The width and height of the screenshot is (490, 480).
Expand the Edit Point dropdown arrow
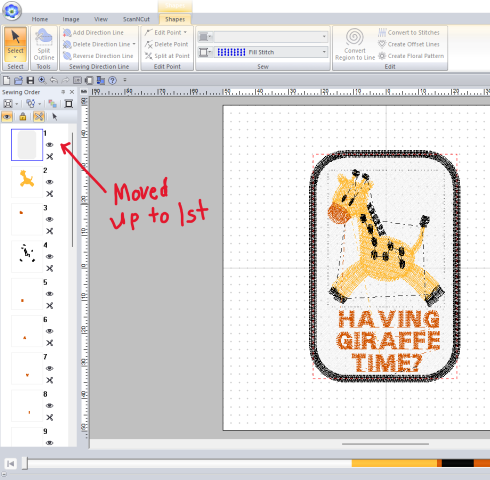pyautogui.click(x=185, y=32)
